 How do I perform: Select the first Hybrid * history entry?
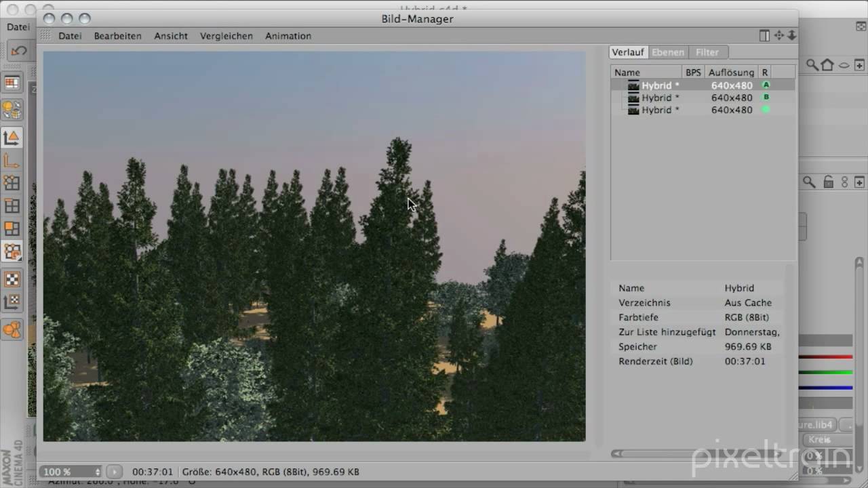[703, 85]
